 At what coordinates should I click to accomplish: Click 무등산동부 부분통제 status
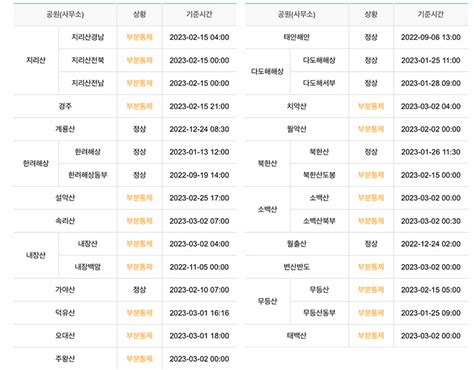tap(371, 313)
